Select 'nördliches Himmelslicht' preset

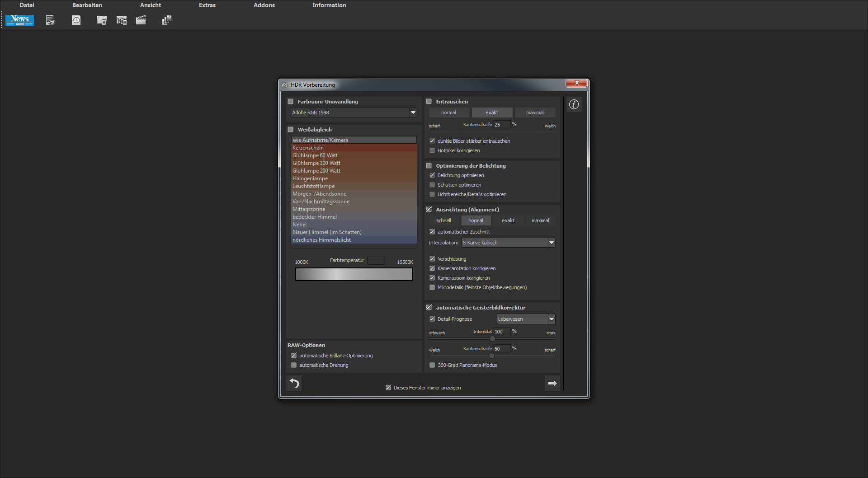coord(354,240)
